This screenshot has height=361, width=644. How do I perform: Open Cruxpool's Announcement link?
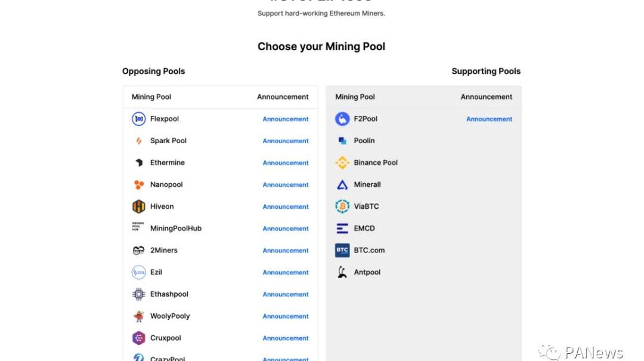coord(286,338)
